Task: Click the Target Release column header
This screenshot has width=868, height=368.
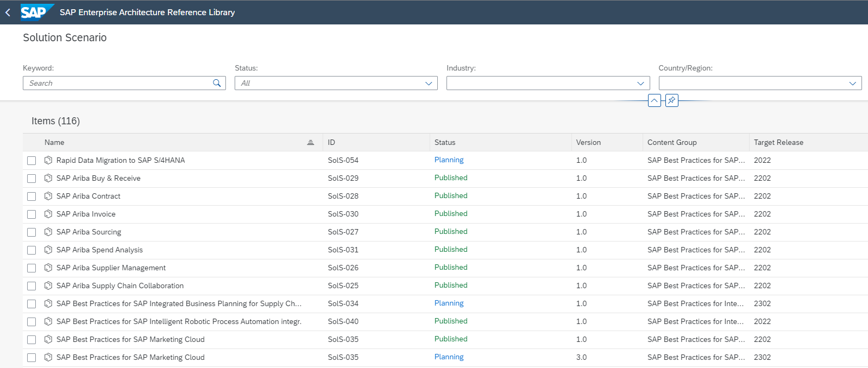Action: coord(778,142)
